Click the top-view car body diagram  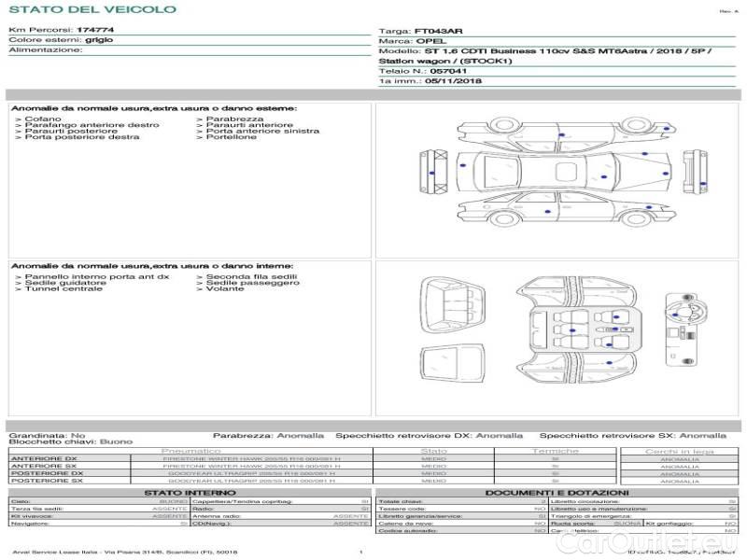[x=563, y=173]
